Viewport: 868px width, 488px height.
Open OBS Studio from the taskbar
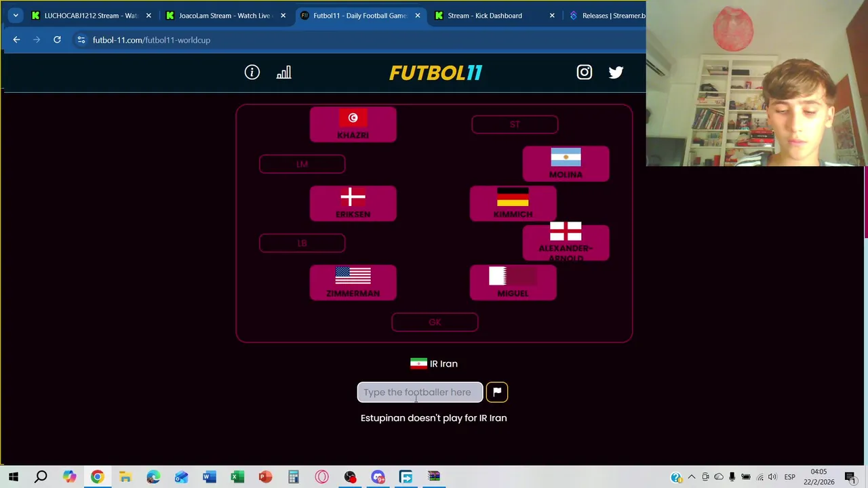349,476
